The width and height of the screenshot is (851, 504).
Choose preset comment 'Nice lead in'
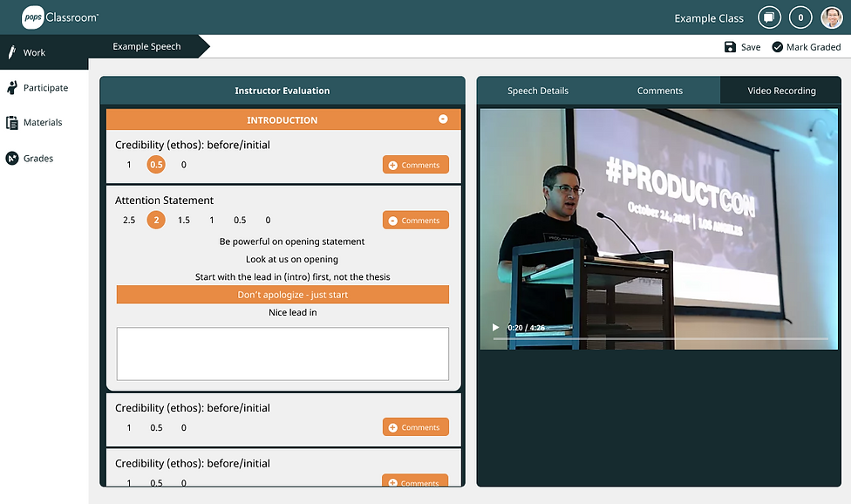pos(292,312)
